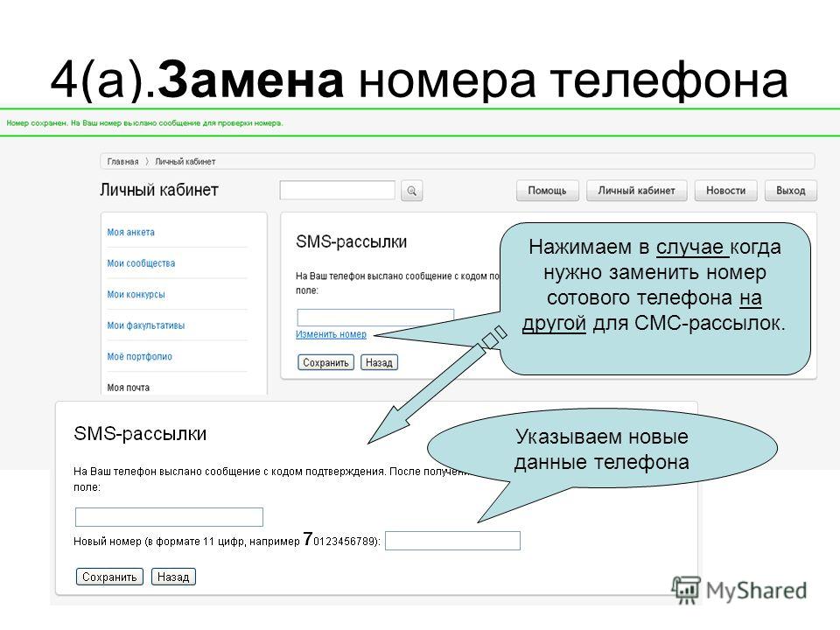The height and width of the screenshot is (630, 840).
Task: Click SMS-рассылки heading in upper panel
Action: (352, 241)
